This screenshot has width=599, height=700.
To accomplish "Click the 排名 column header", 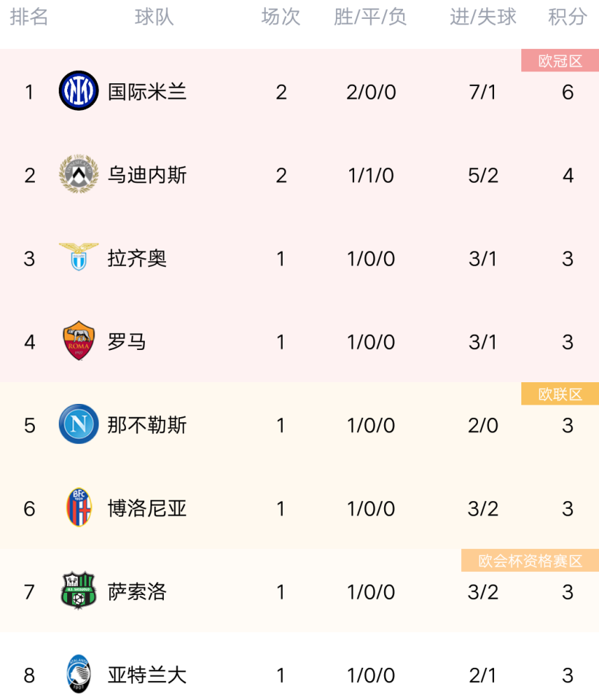I will click(29, 17).
